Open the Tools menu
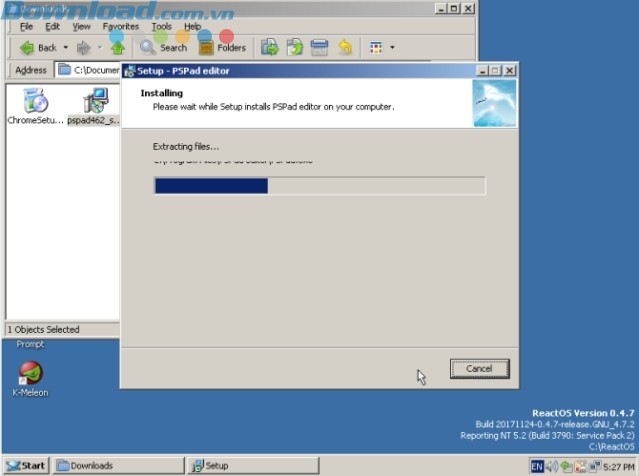Screen dimensions: 639x476 point(161,26)
